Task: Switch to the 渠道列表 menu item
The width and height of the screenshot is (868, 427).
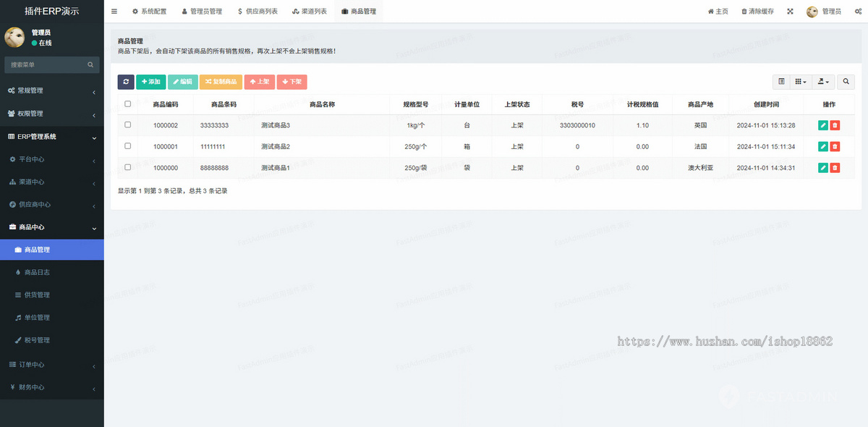Action: click(x=310, y=11)
